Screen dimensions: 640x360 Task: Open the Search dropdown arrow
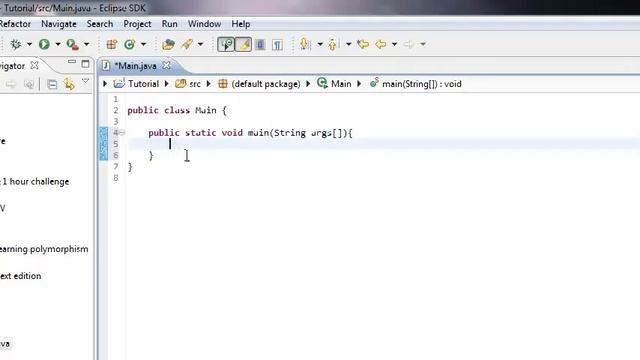200,44
